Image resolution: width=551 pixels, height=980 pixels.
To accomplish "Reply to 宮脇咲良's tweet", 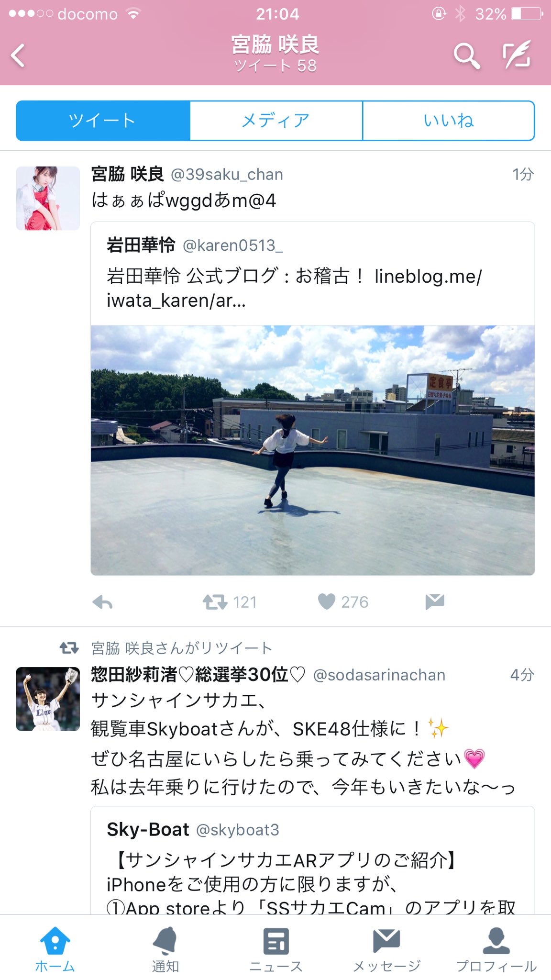I will [x=102, y=602].
